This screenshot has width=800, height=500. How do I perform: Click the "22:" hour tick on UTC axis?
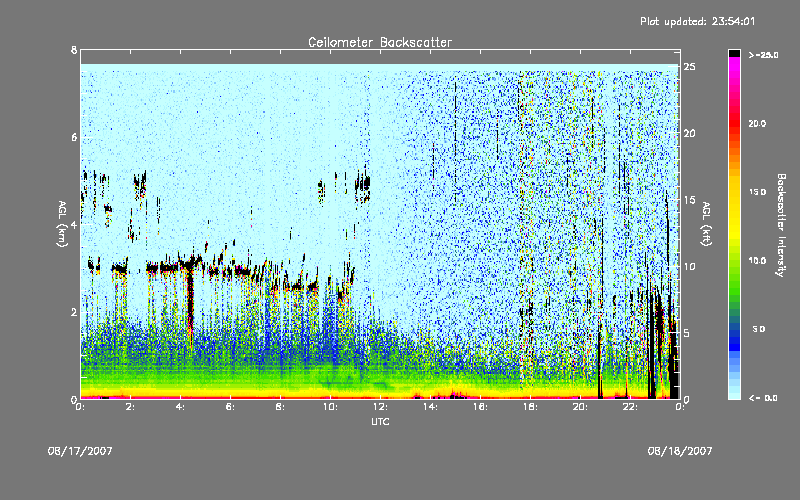[x=631, y=407]
